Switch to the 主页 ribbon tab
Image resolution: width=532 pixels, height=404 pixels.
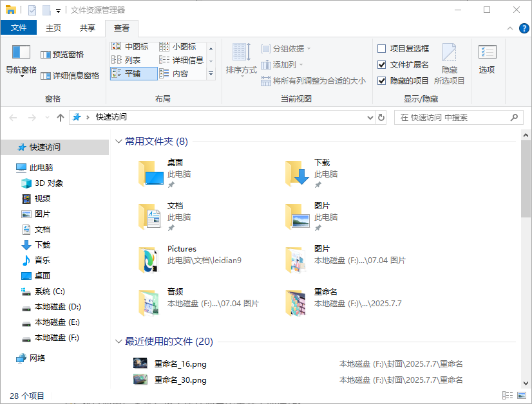click(x=53, y=28)
